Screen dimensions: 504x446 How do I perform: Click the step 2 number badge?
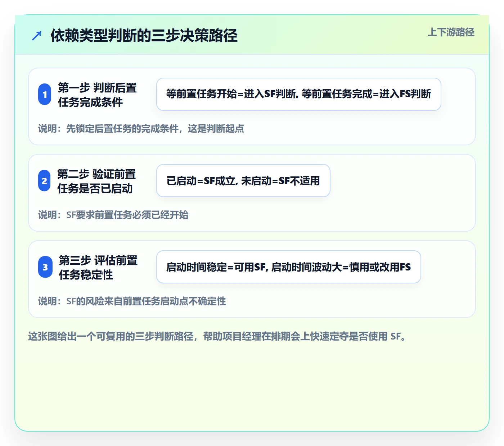[x=44, y=181]
